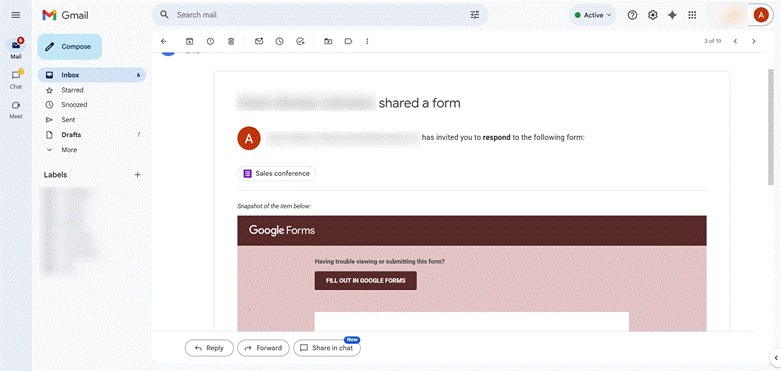Delete this email with the trash icon
This screenshot has width=781, height=371.
pyautogui.click(x=231, y=41)
